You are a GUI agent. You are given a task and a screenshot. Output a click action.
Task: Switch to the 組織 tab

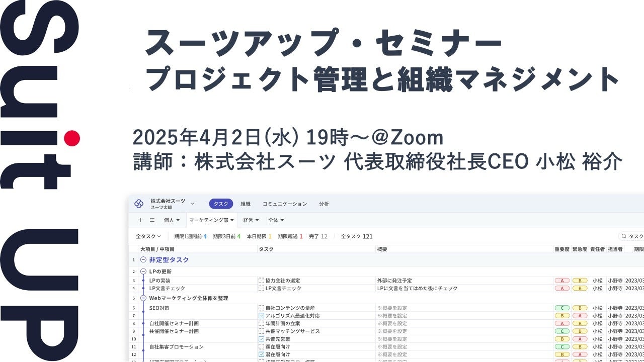pyautogui.click(x=246, y=204)
